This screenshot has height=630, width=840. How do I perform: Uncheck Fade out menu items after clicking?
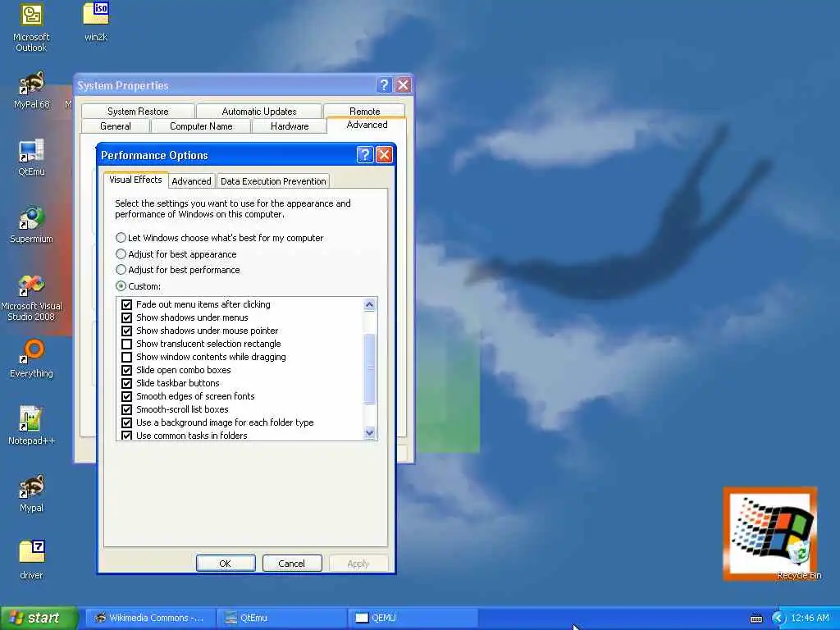pyautogui.click(x=126, y=304)
